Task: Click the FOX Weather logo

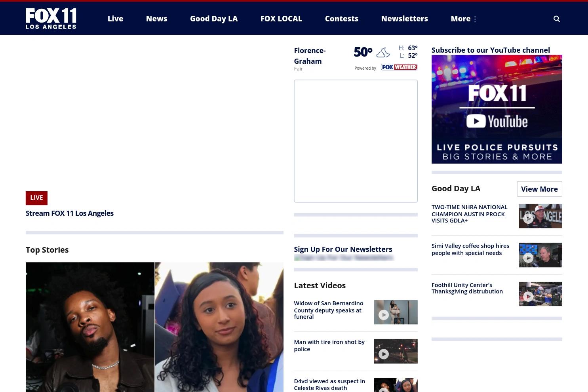Action: (x=399, y=67)
